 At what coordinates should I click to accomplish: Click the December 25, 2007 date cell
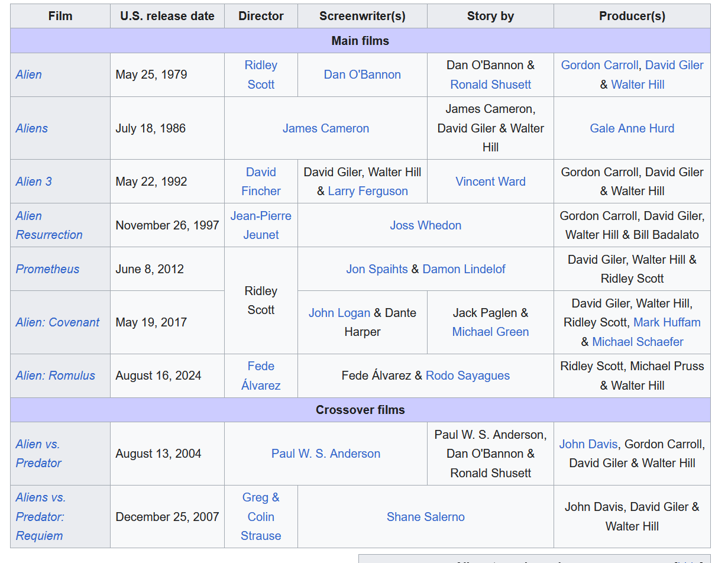[x=167, y=517]
